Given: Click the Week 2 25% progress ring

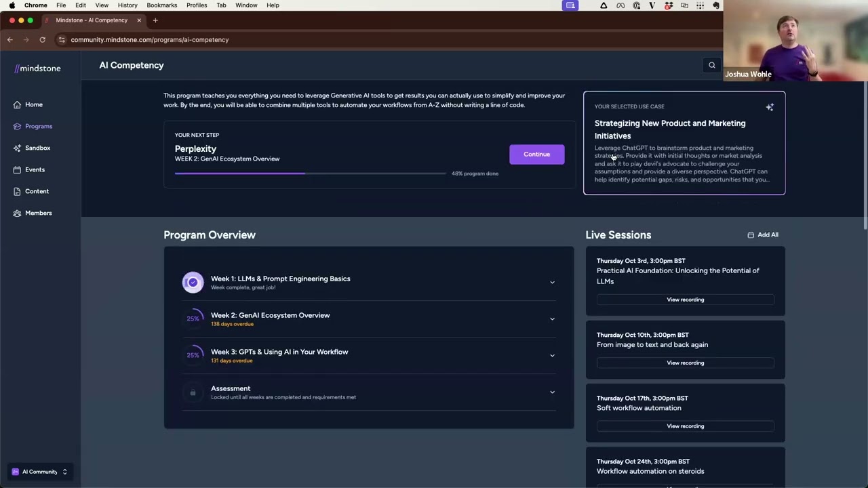Looking at the screenshot, I should [x=193, y=319].
